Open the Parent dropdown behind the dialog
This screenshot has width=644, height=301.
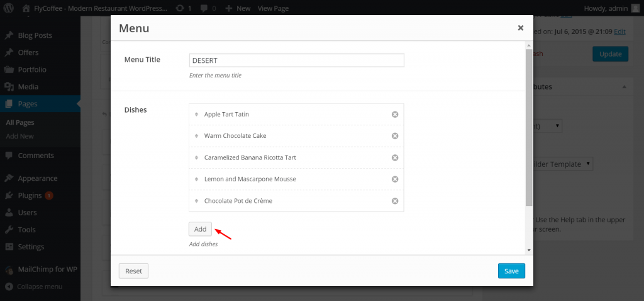click(x=548, y=125)
